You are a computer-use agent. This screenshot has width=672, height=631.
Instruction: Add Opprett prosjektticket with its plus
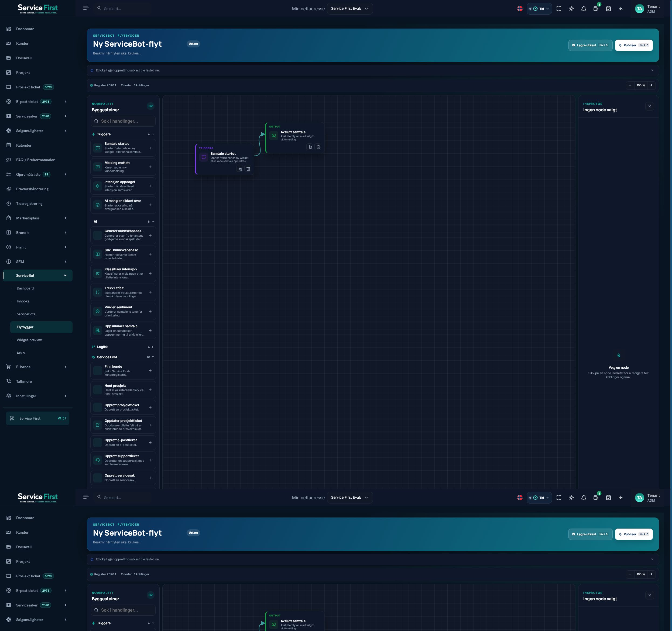tap(150, 407)
